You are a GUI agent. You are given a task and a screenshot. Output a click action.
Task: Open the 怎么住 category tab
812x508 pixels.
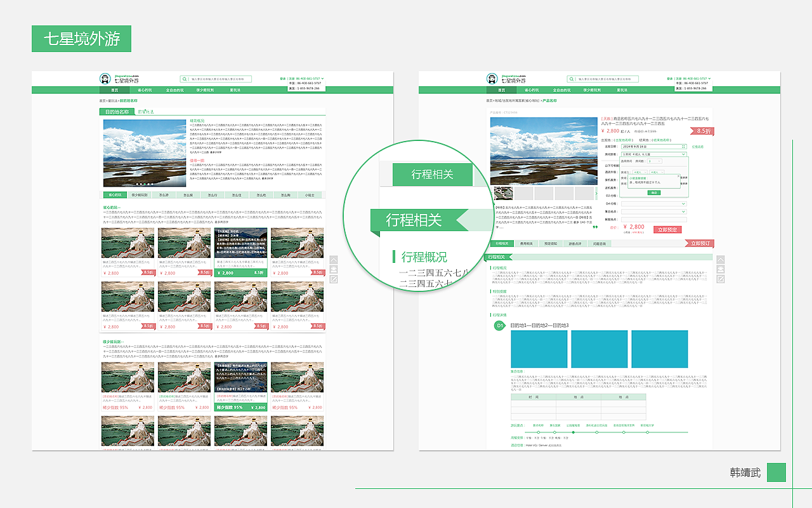236,195
